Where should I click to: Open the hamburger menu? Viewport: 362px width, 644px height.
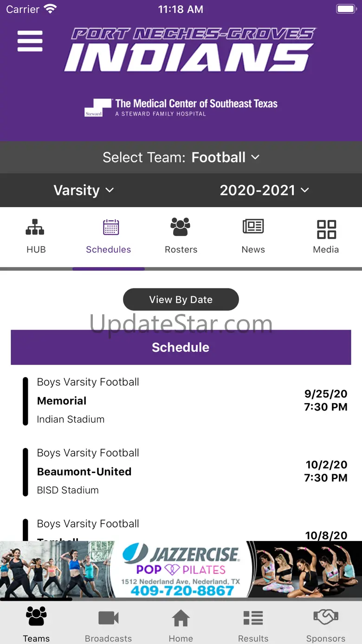pos(30,41)
